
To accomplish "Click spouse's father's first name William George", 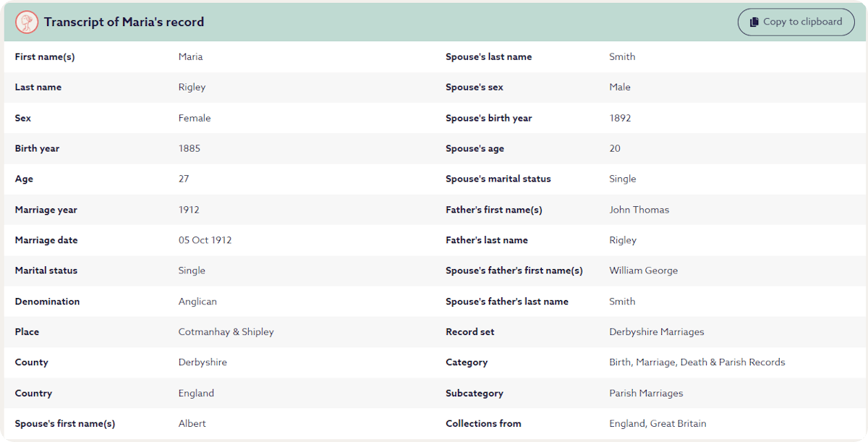I will click(x=643, y=271).
